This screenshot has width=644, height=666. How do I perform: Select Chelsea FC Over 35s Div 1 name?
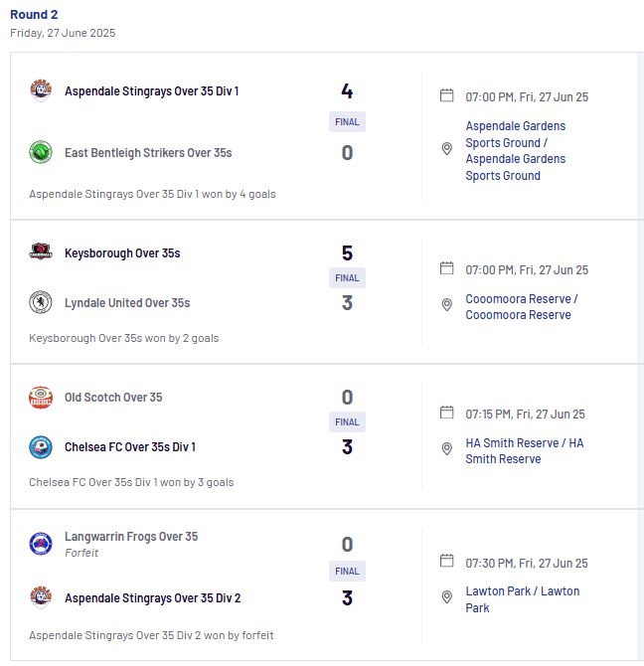pos(130,447)
